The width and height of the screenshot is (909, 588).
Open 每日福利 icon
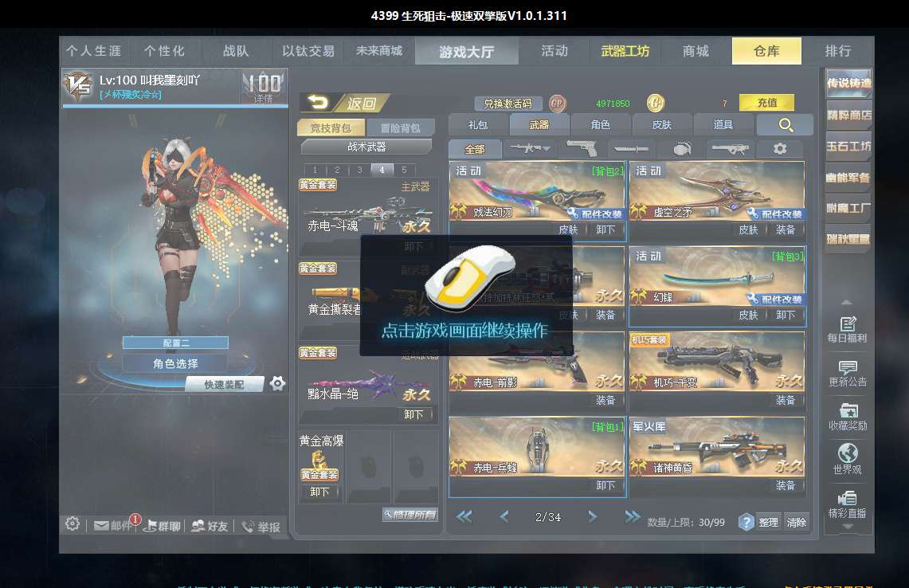[x=848, y=329]
